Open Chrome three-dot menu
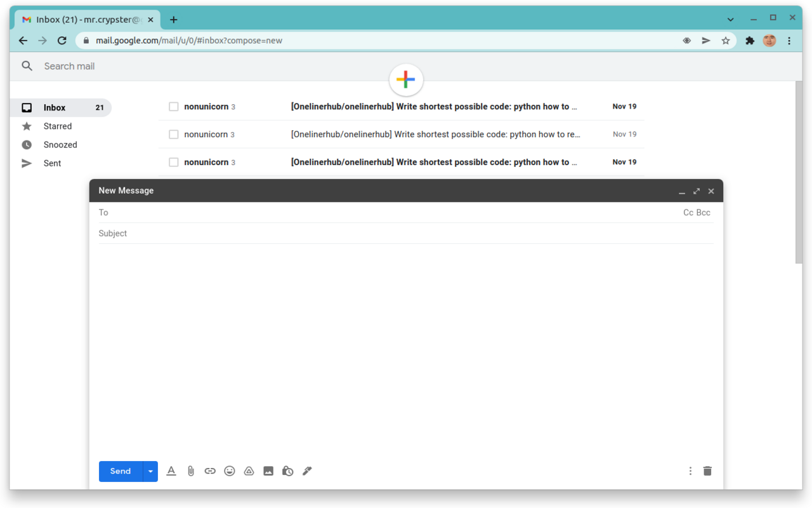 click(789, 41)
